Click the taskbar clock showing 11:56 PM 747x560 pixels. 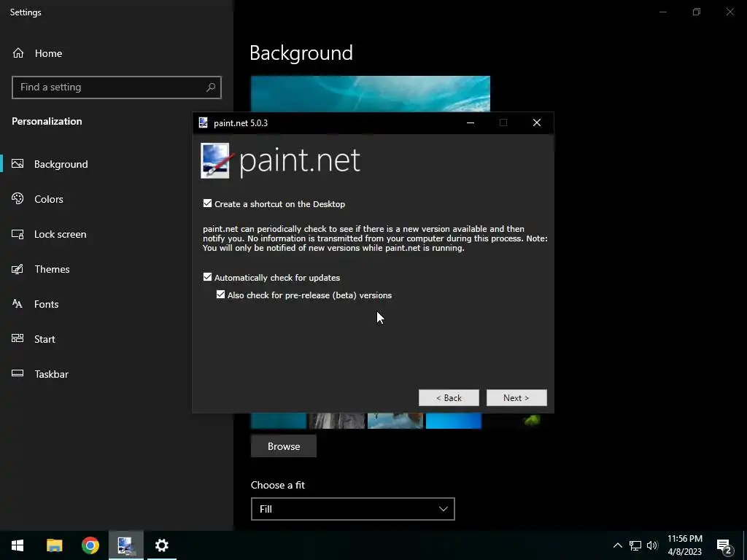[x=684, y=545]
